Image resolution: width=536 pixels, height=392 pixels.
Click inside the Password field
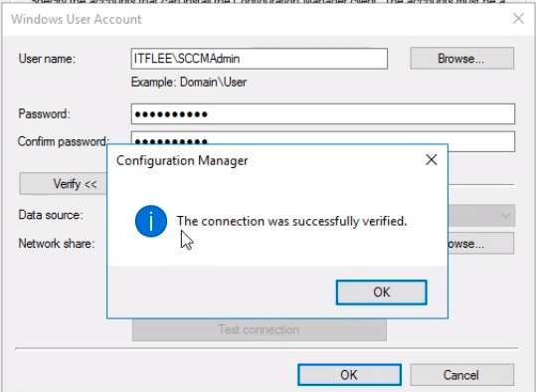point(323,113)
